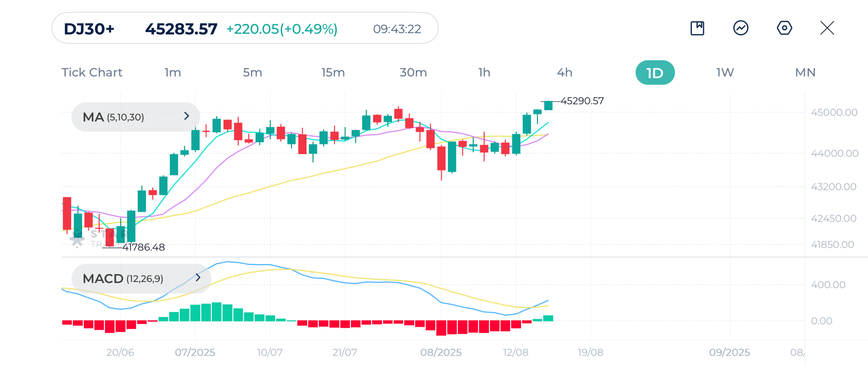Select the 30m timeframe
The height and width of the screenshot is (379, 868).
pyautogui.click(x=413, y=73)
